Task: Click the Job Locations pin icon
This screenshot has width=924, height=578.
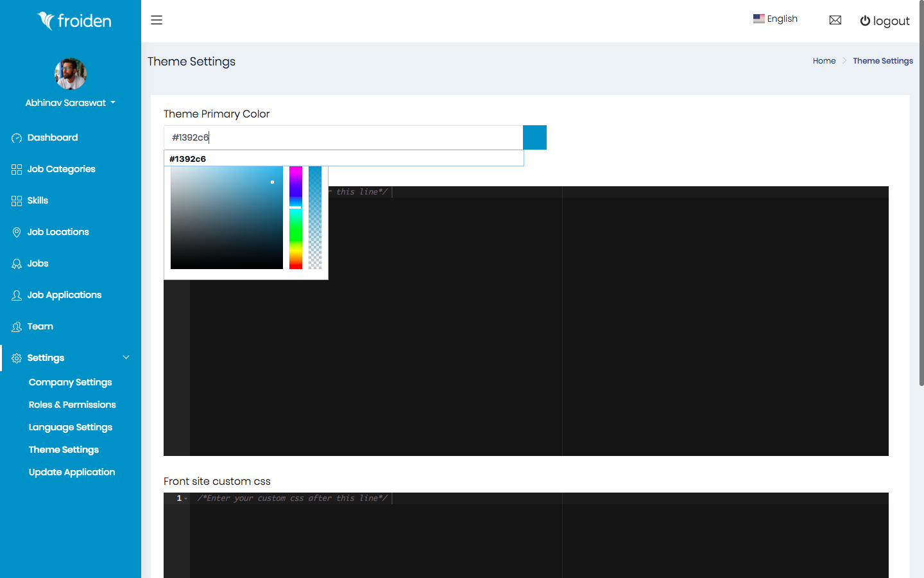Action: (x=17, y=232)
